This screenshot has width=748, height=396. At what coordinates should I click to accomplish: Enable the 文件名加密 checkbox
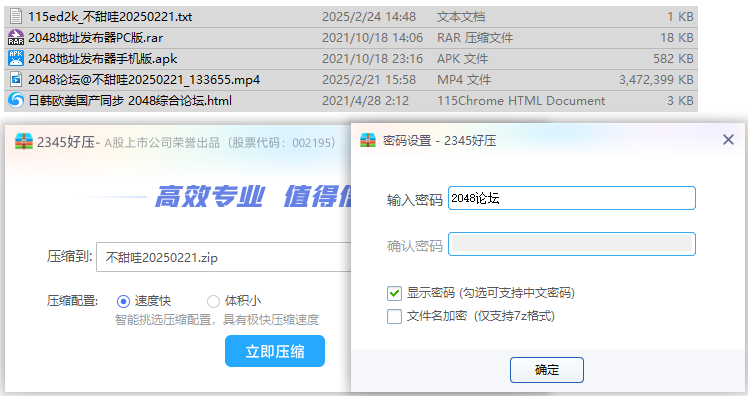click(x=395, y=316)
